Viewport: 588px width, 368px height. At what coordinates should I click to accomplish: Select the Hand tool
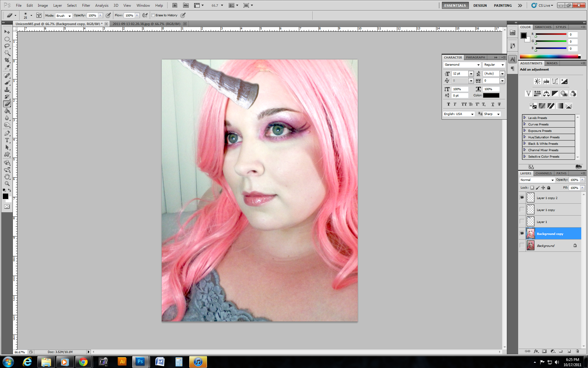tap(7, 177)
